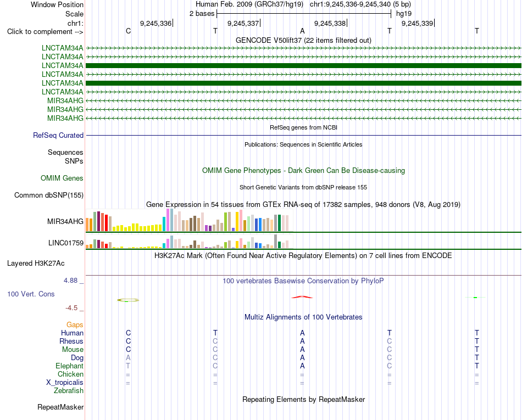Open 'Short Genetic Variants from dbSNP release 155'
The image size is (522, 420).
coord(303,187)
